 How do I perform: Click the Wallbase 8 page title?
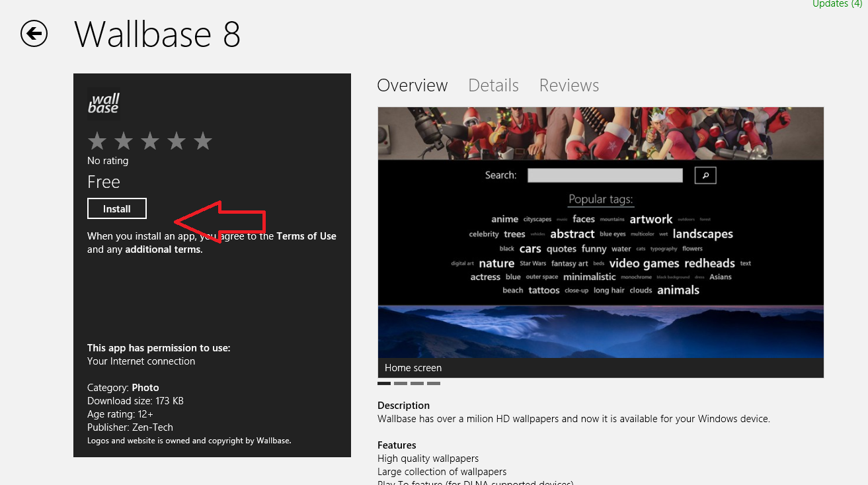pyautogui.click(x=157, y=34)
